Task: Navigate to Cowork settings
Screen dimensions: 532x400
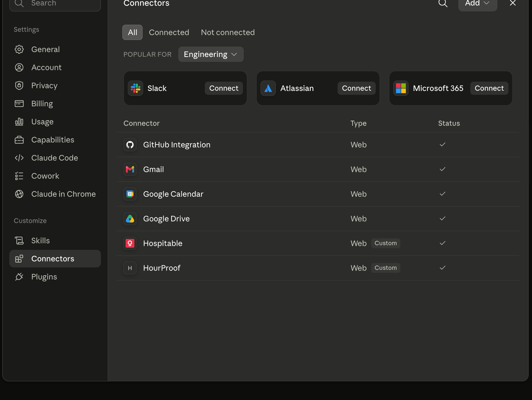Action: [x=55, y=176]
